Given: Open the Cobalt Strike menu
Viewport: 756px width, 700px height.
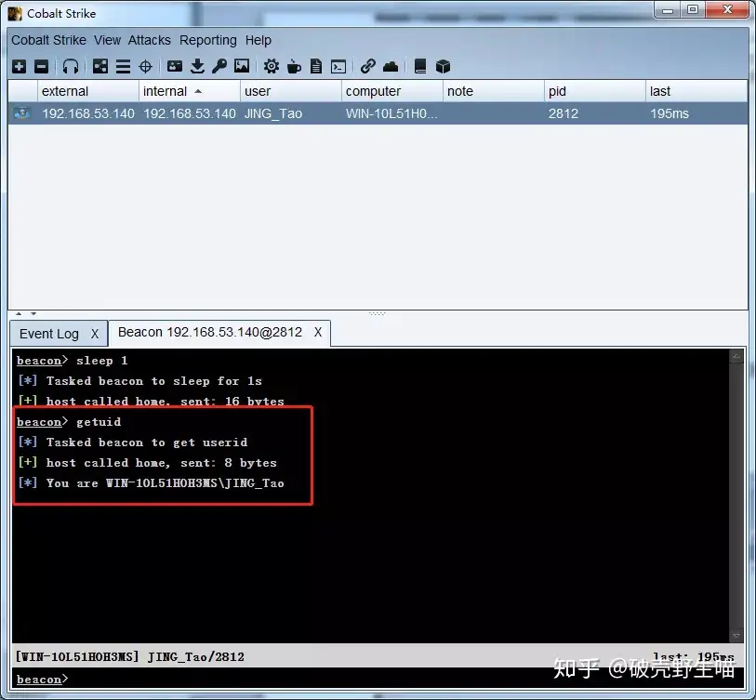Looking at the screenshot, I should click(48, 40).
